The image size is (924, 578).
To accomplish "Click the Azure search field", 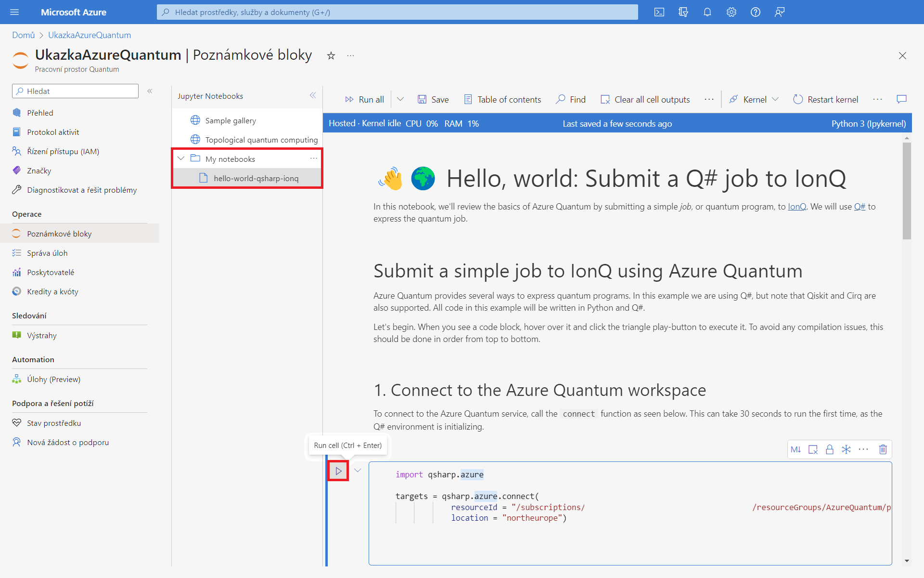I will pos(397,12).
